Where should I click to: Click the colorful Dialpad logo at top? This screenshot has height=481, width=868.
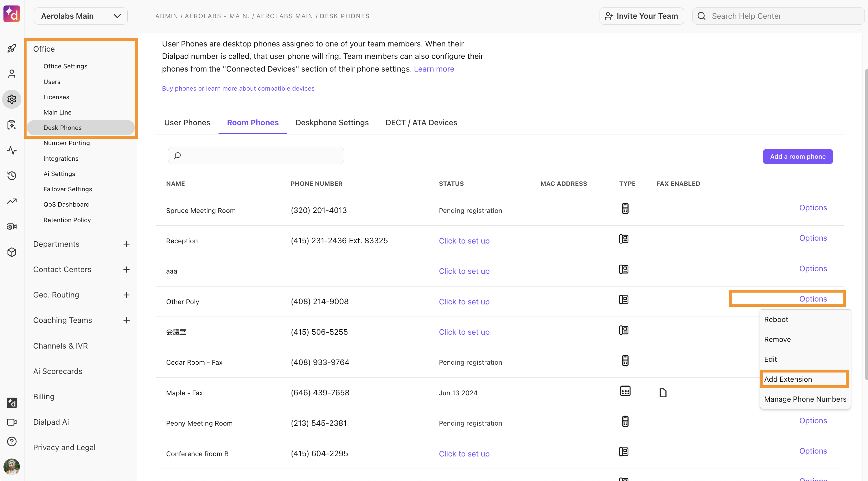12,14
